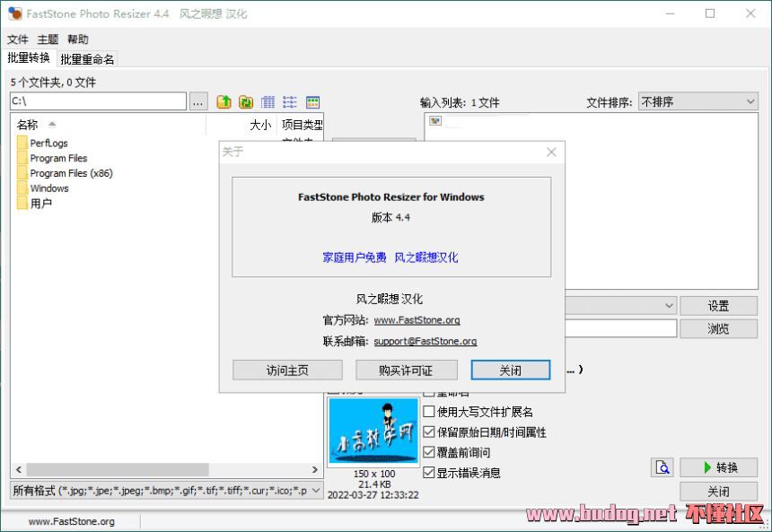
Task: Open the 帮助 menu
Action: (78, 39)
